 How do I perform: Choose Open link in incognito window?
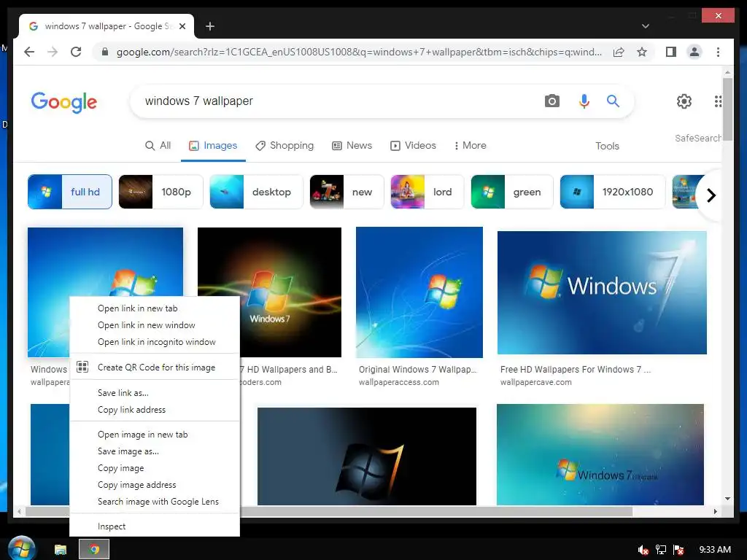click(x=155, y=342)
